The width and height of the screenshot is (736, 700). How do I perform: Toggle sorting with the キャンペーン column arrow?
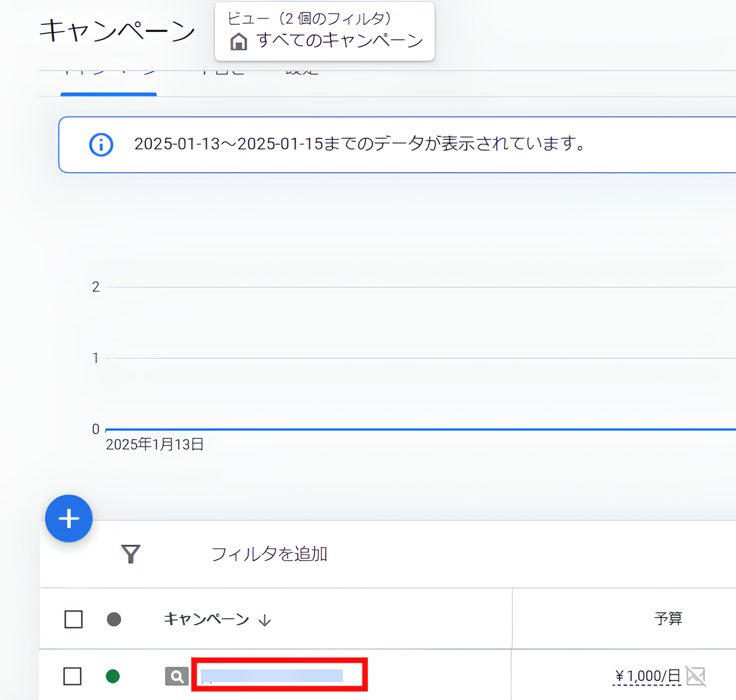[265, 620]
